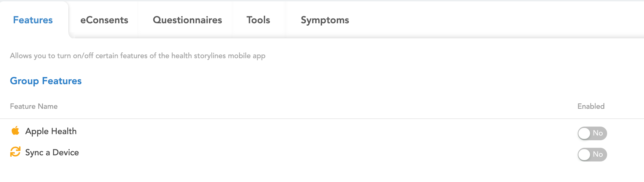644x182 pixels.
Task: Click the white knob of Sync a Device toggle
Action: click(584, 155)
